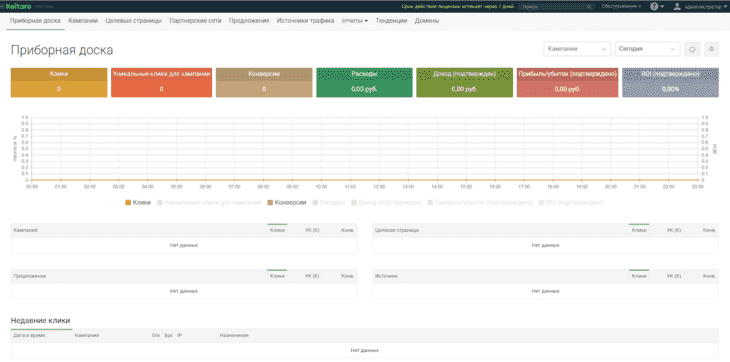The height and width of the screenshot is (362, 730).
Task: Open the Приборная доска tab
Action: coord(35,21)
